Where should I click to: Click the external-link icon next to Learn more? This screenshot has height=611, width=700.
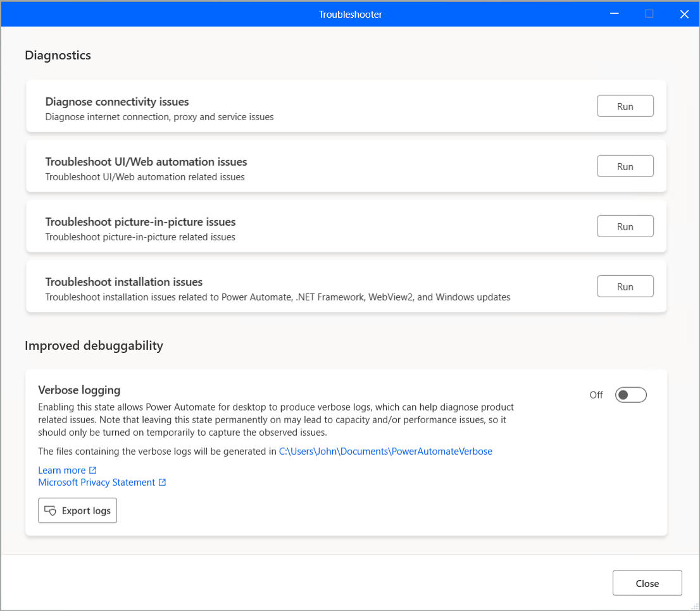coord(93,470)
